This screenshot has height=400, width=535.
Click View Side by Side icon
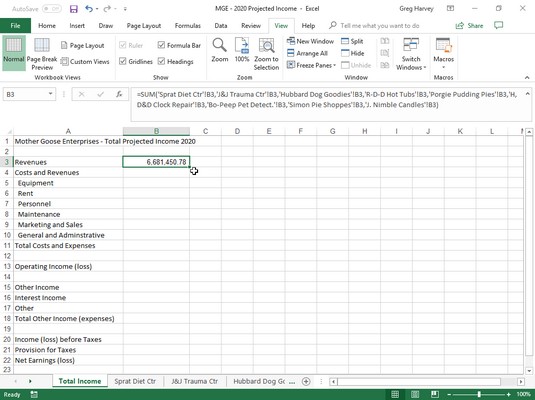385,41
